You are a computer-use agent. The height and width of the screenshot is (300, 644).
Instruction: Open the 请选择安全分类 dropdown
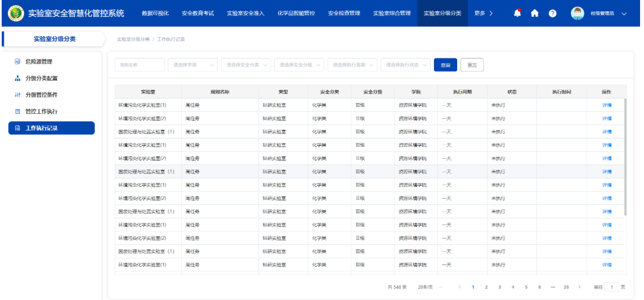pos(246,65)
